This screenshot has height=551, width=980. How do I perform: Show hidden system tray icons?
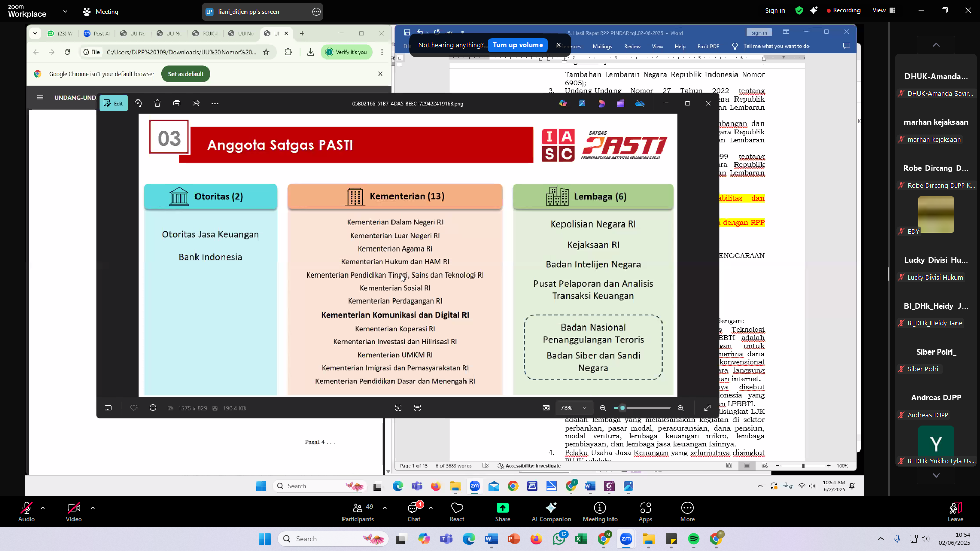881,539
